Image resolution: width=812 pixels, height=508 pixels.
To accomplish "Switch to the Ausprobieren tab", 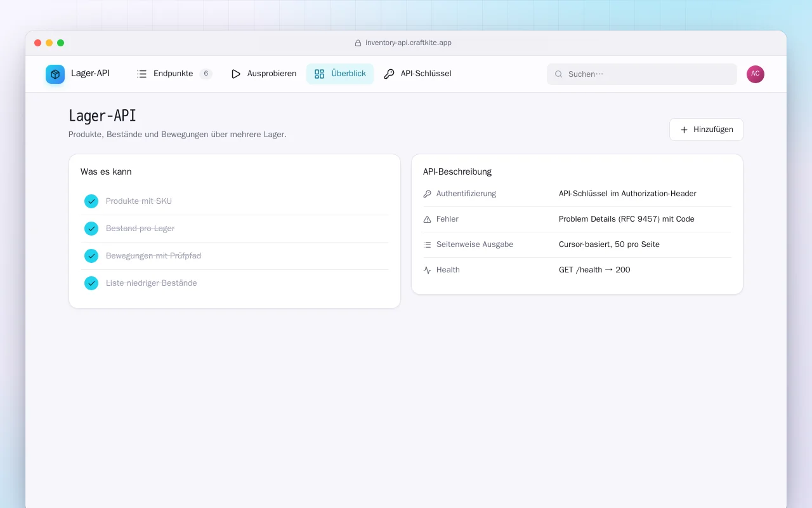I will pos(263,74).
